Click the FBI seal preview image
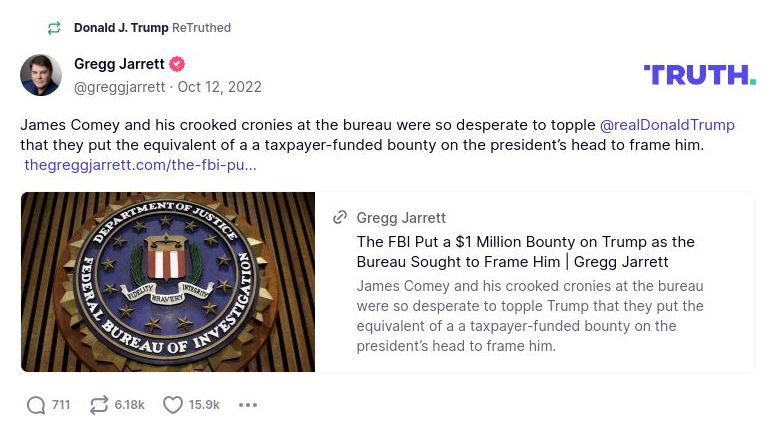Screen dimensions: 777x436 tap(168, 282)
